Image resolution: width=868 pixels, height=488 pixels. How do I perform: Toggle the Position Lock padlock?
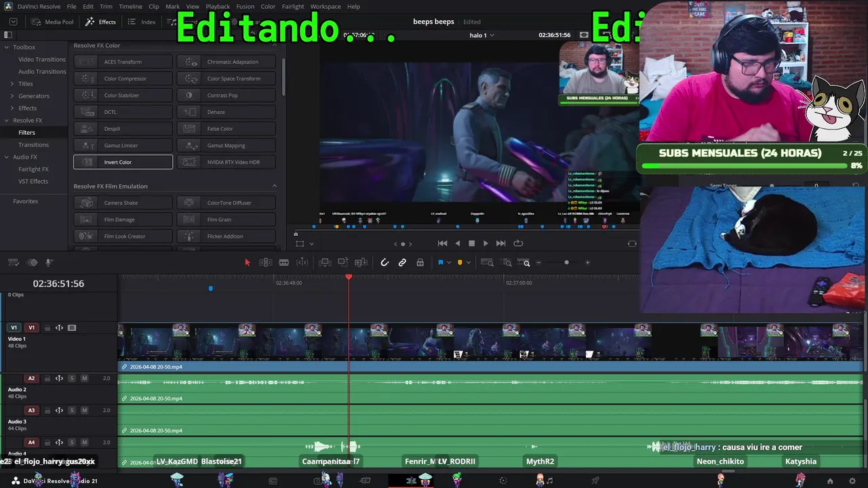pos(420,262)
